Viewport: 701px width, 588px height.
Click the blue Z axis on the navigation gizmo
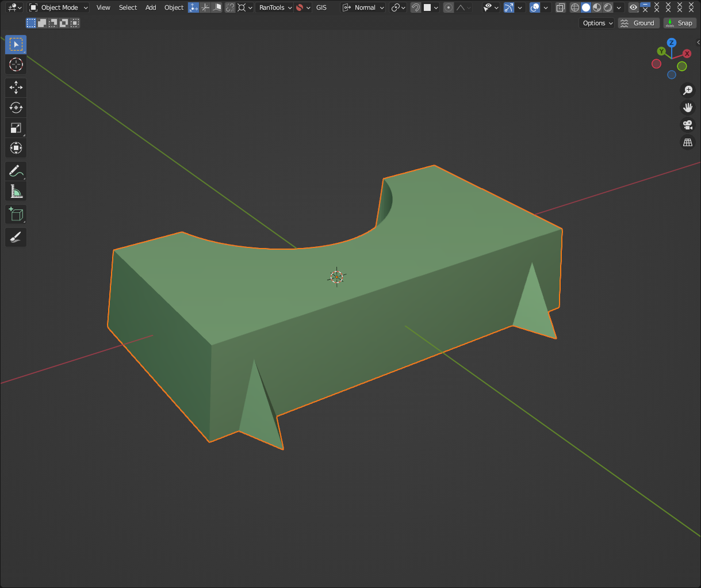click(672, 43)
